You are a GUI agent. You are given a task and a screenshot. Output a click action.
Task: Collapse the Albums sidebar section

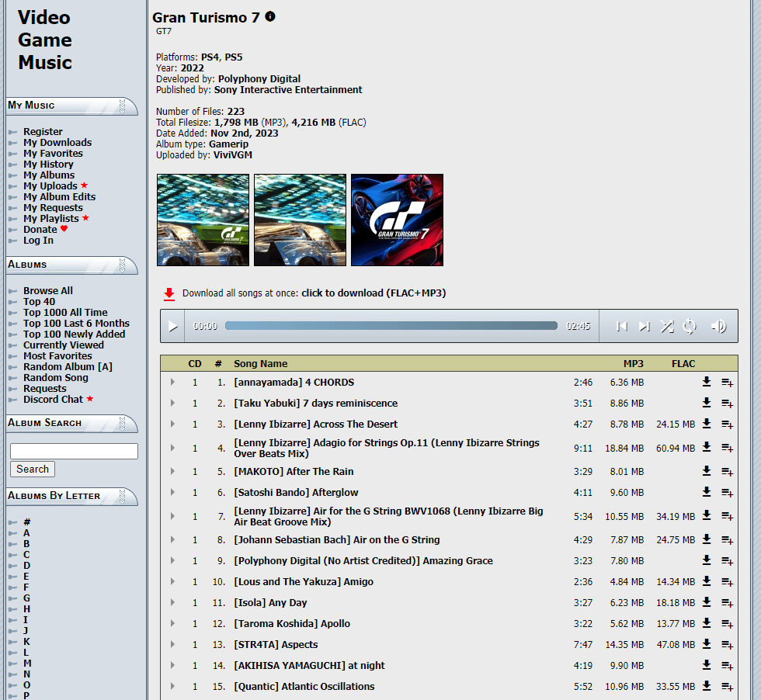pyautogui.click(x=123, y=265)
